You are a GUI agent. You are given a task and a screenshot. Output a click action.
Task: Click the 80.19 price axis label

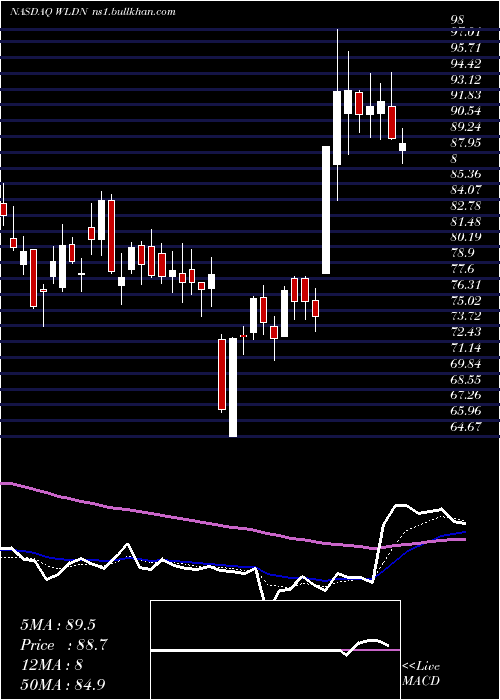(466, 237)
